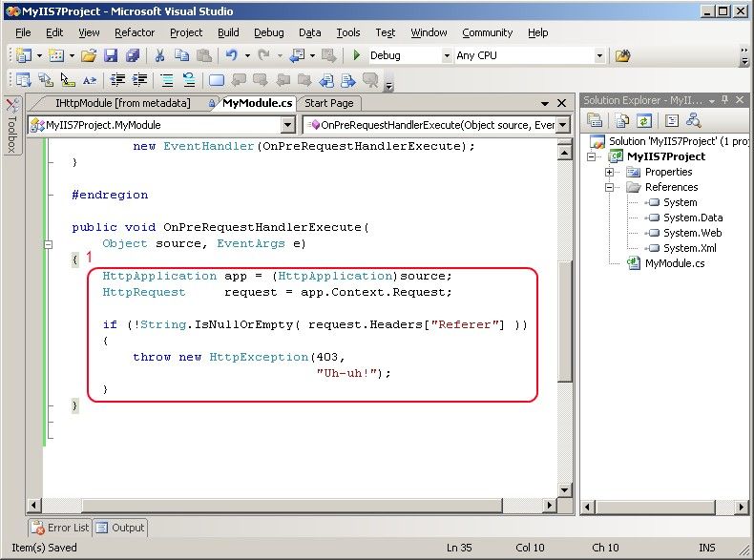Click the Navigate Forward icon
Screen dimensions: 754x560
tap(329, 55)
